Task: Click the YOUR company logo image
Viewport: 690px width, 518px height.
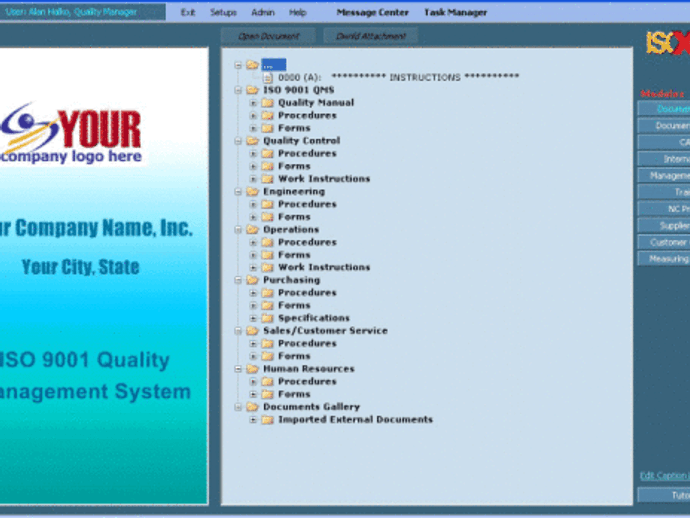Action: click(x=72, y=134)
